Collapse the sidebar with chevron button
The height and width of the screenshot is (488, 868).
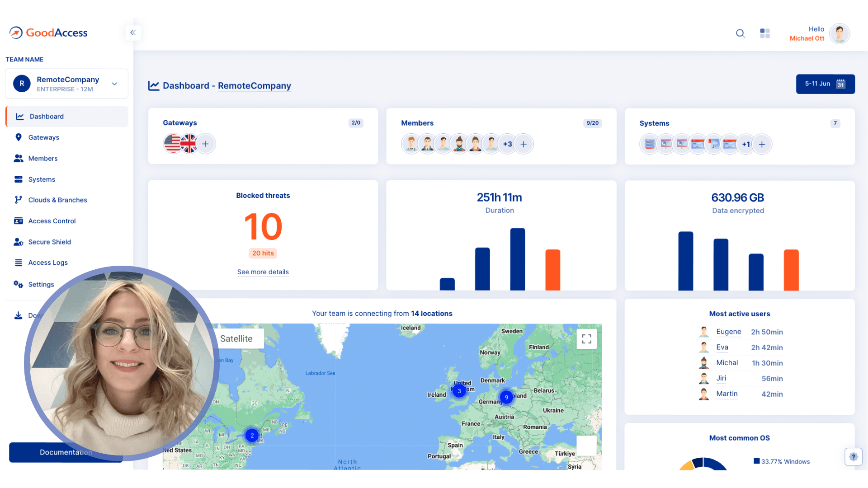point(133,33)
